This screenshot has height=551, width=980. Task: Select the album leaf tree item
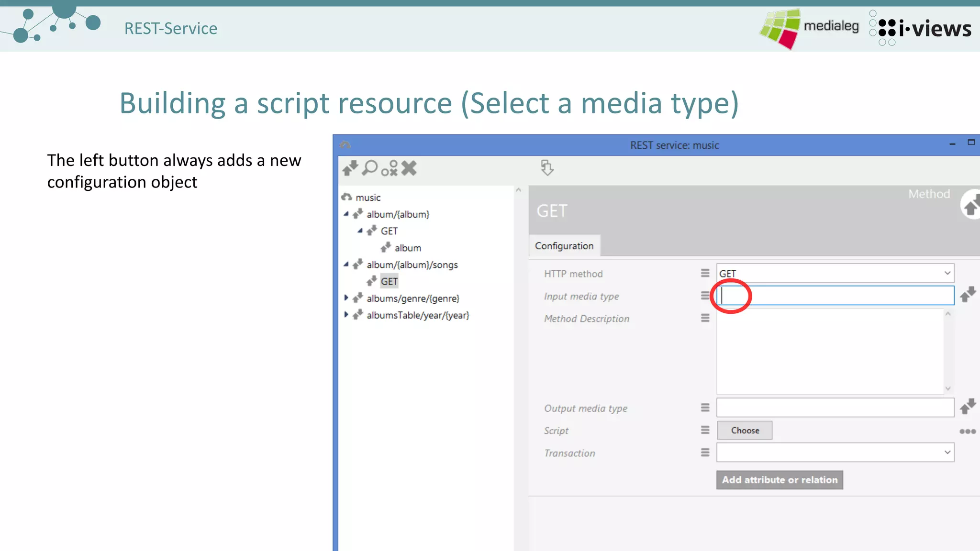click(408, 248)
